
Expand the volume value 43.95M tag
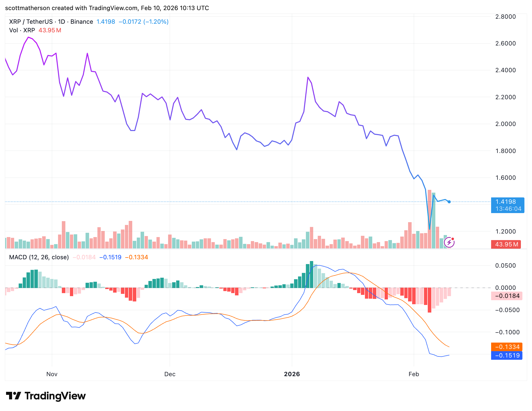pyautogui.click(x=506, y=244)
